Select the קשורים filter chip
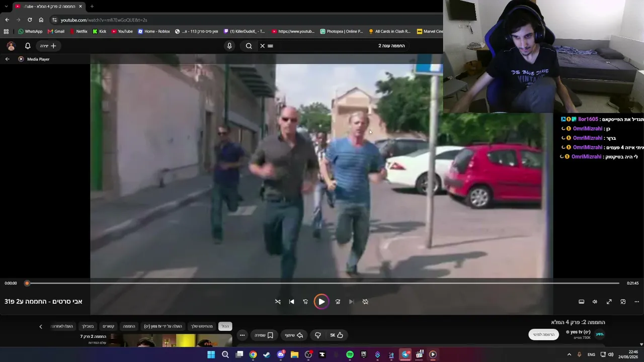Image resolution: width=644 pixels, height=362 pixels. point(109,326)
